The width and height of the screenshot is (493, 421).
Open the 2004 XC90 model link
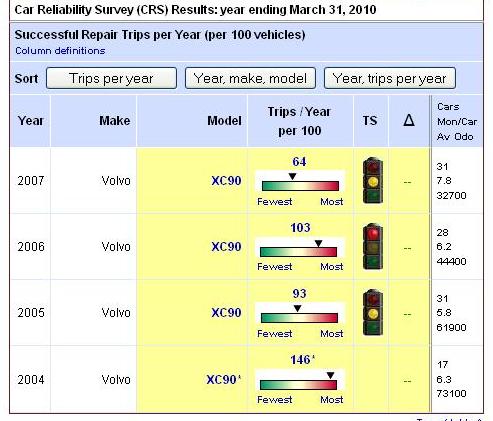click(224, 380)
